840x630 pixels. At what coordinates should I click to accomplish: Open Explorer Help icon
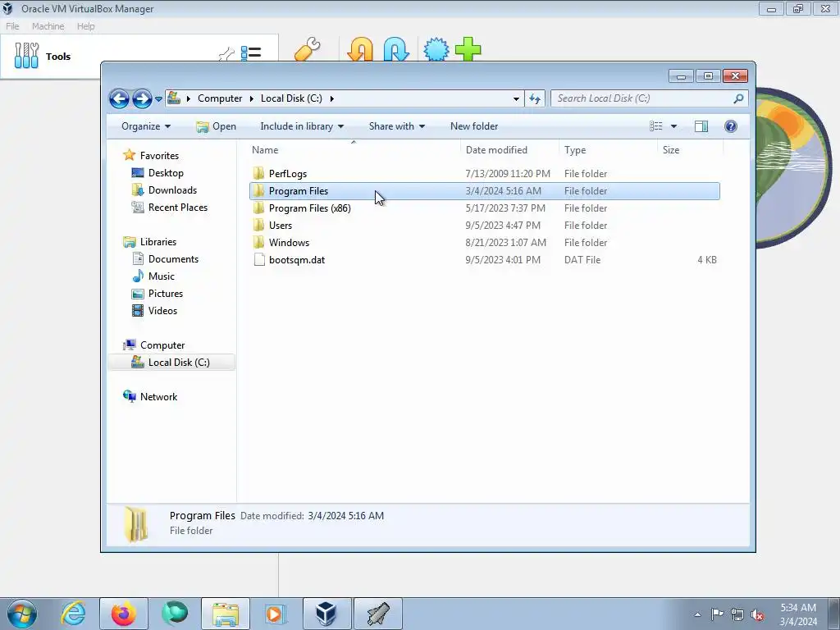pyautogui.click(x=731, y=126)
